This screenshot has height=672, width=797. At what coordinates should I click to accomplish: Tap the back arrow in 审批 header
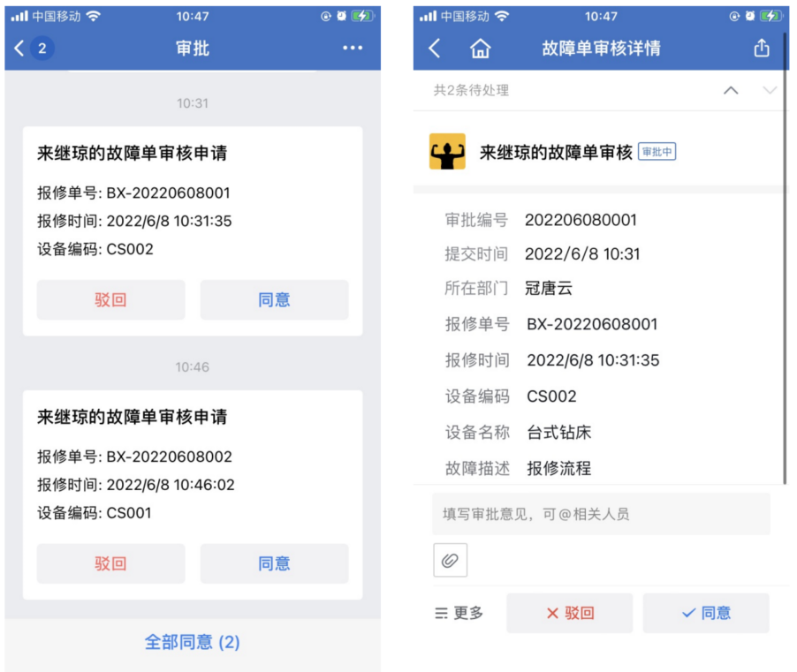[19, 49]
